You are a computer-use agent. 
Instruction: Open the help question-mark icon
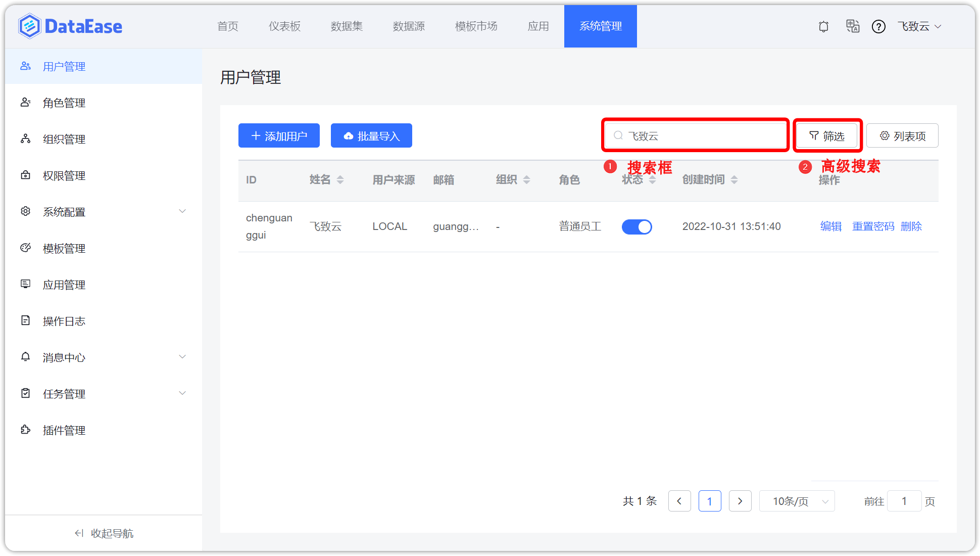pos(879,26)
